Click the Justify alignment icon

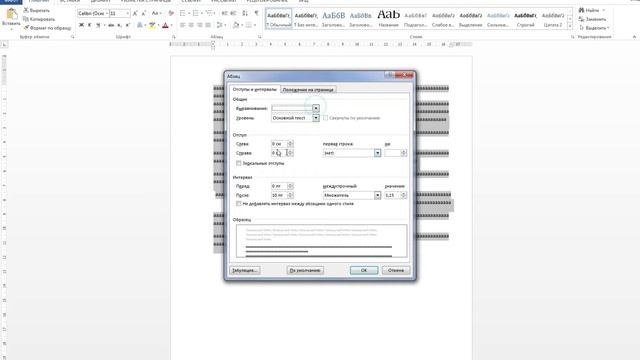(208, 25)
